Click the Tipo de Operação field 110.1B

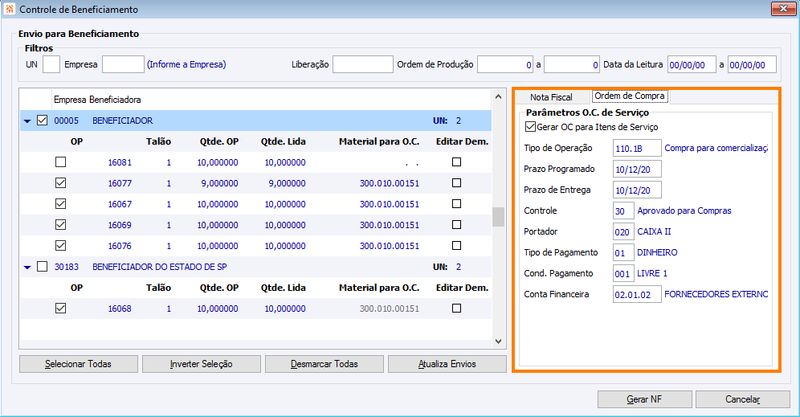coord(637,148)
